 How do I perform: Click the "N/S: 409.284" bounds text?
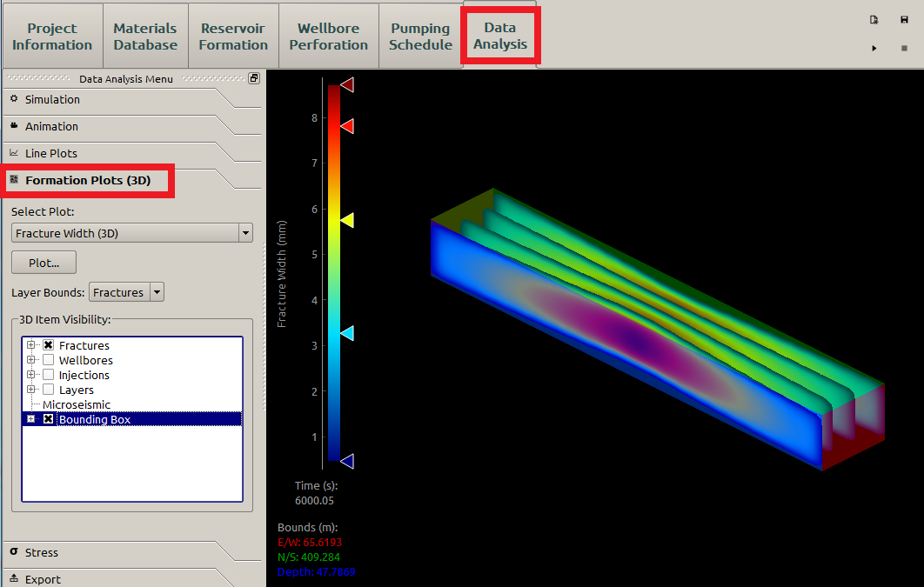tap(309, 557)
